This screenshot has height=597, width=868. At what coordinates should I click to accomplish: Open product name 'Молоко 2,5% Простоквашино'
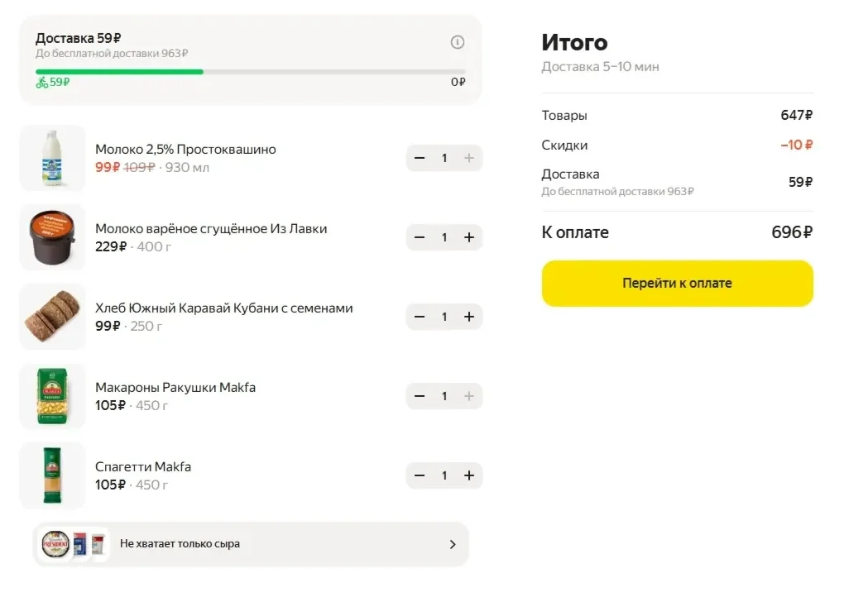point(185,150)
